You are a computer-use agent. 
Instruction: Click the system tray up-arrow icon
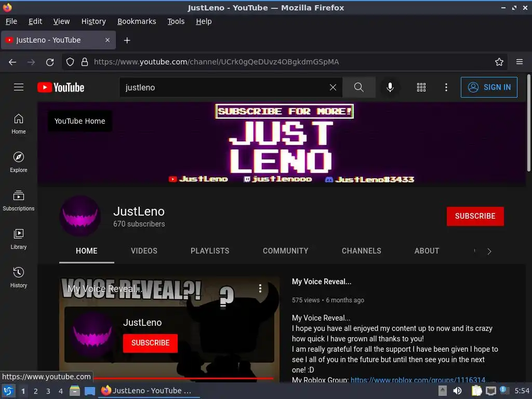[x=443, y=391]
